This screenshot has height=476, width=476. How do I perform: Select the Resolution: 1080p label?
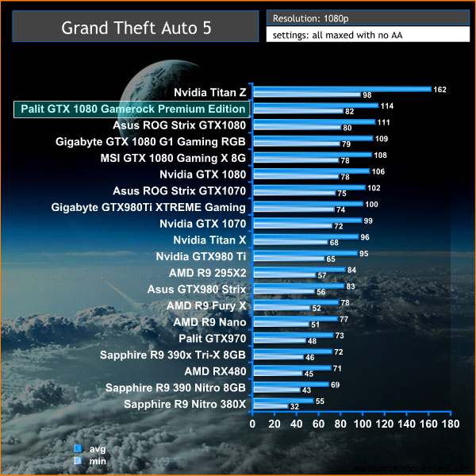pos(310,18)
